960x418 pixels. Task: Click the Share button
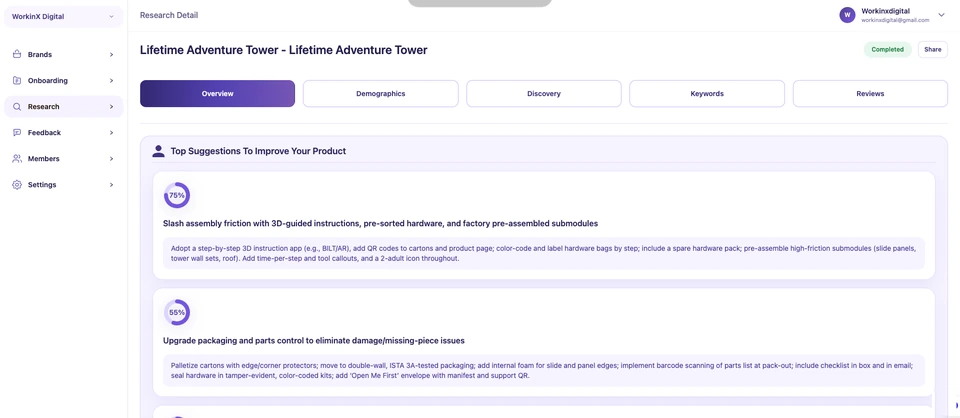point(932,50)
